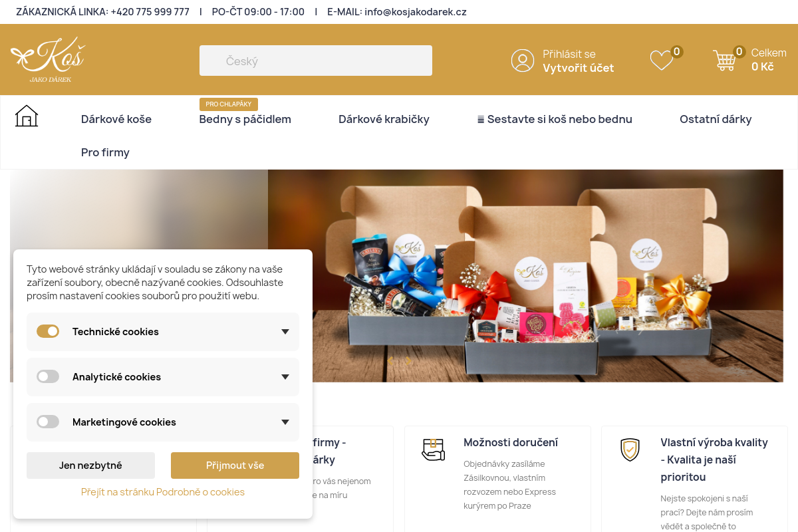Click the quality shield checkmark icon

coord(630,450)
